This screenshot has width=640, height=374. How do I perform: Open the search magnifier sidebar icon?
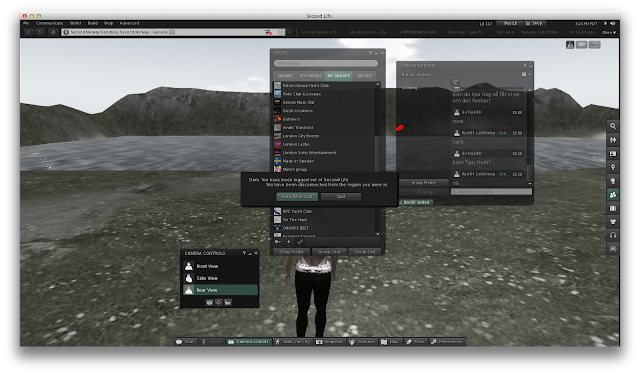pyautogui.click(x=613, y=126)
